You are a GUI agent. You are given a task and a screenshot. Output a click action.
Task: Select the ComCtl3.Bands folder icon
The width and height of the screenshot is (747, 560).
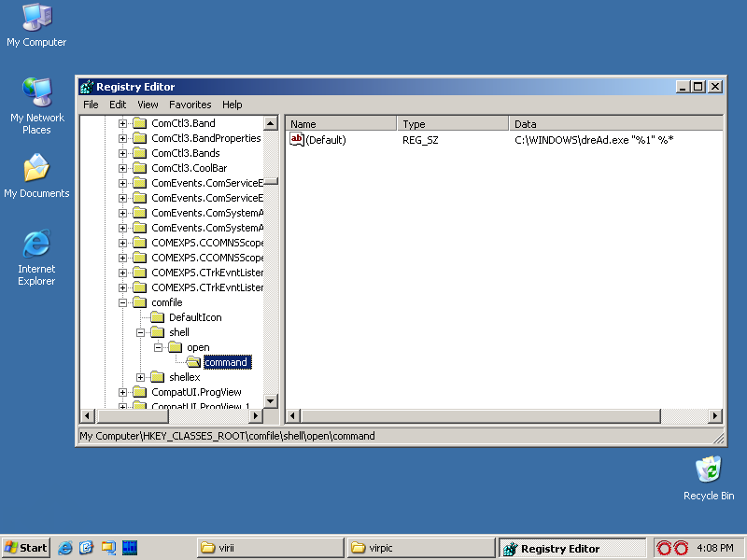coord(139,153)
